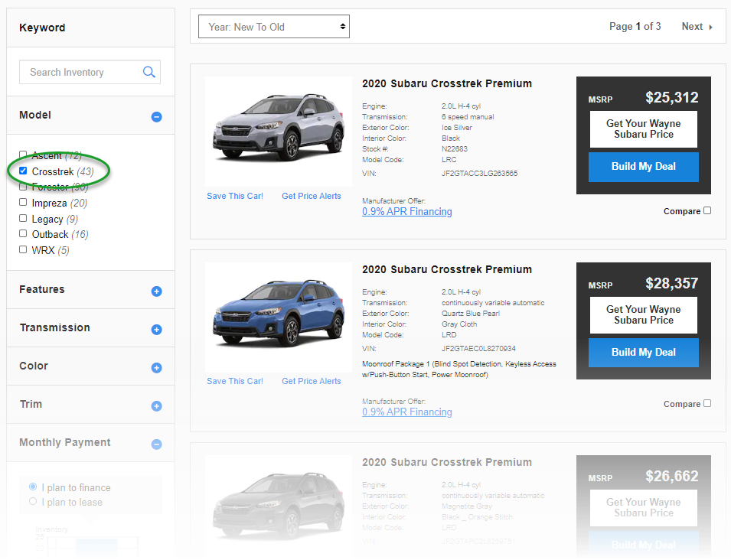Image resolution: width=731 pixels, height=560 pixels.
Task: Click the Trim filter heading
Action: (31, 404)
